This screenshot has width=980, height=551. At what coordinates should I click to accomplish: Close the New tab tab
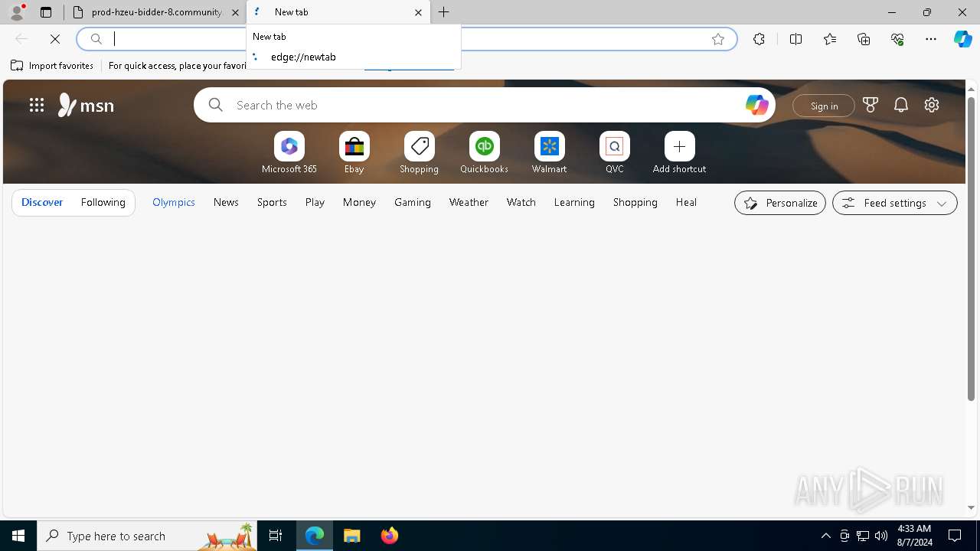point(418,12)
